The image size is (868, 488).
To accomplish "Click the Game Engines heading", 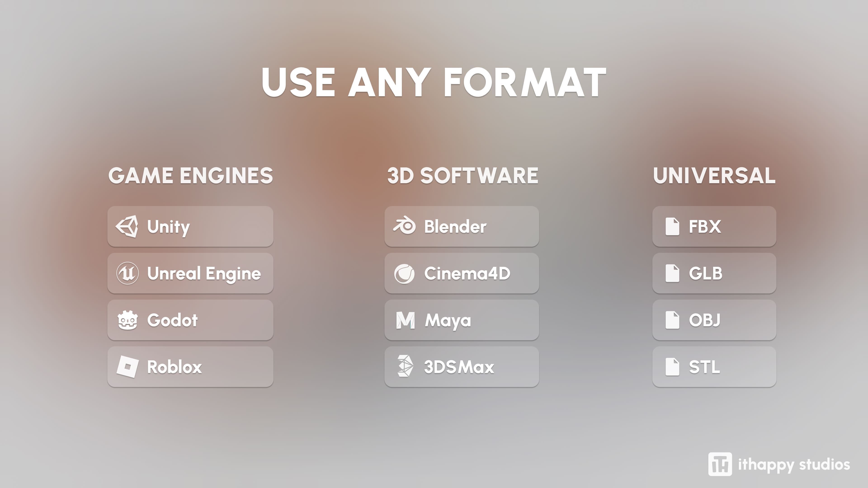I will coord(191,176).
